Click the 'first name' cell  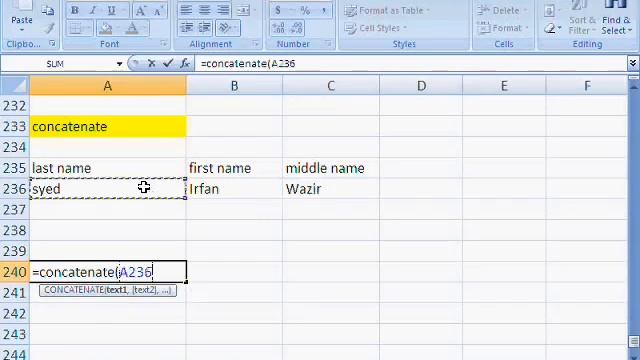coord(234,168)
